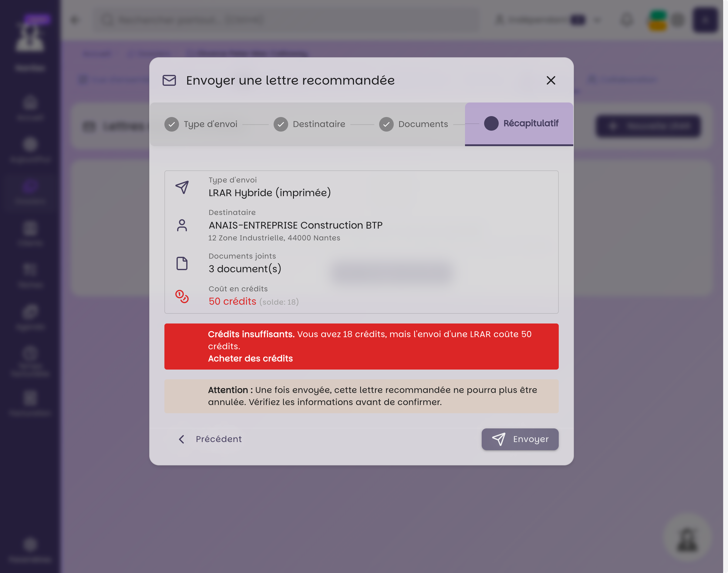Image resolution: width=728 pixels, height=573 pixels.
Task: Click the search field in the top bar
Action: (285, 20)
